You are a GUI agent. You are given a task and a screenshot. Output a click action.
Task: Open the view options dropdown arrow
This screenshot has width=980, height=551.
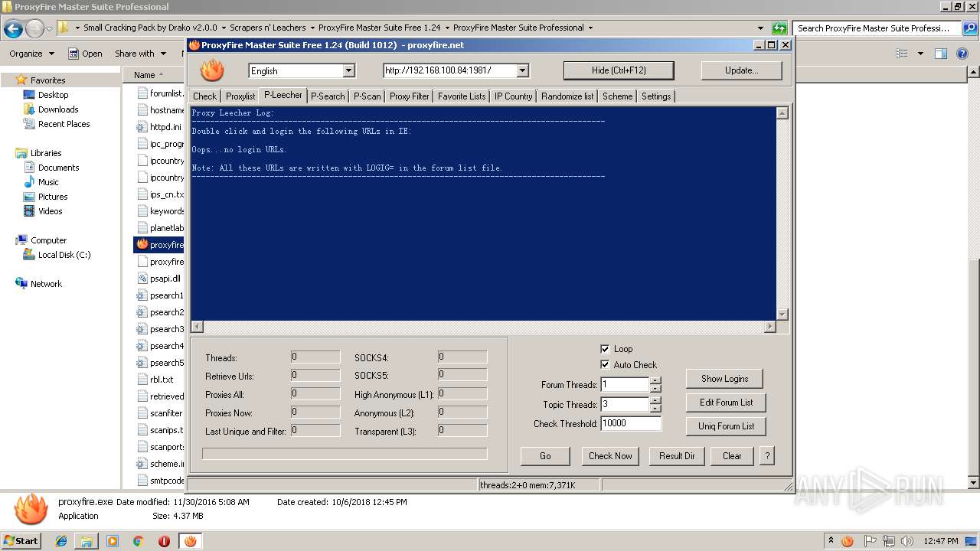[x=920, y=54]
